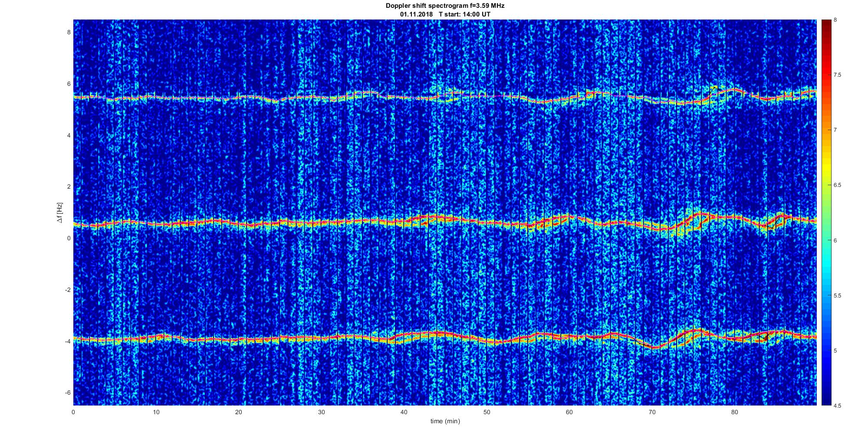Click the date line '01.11.2018 T start: 14:00 UT'
Image resolution: width=868 pixels, height=435 pixels.
point(445,14)
